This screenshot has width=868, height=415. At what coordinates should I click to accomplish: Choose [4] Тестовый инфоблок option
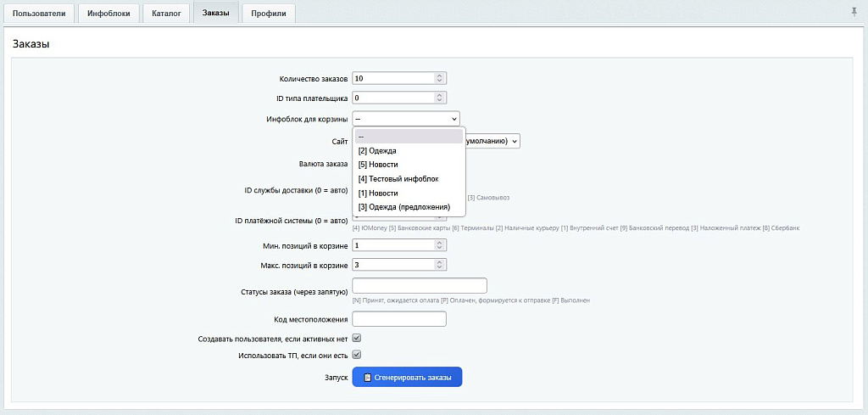pyautogui.click(x=398, y=179)
